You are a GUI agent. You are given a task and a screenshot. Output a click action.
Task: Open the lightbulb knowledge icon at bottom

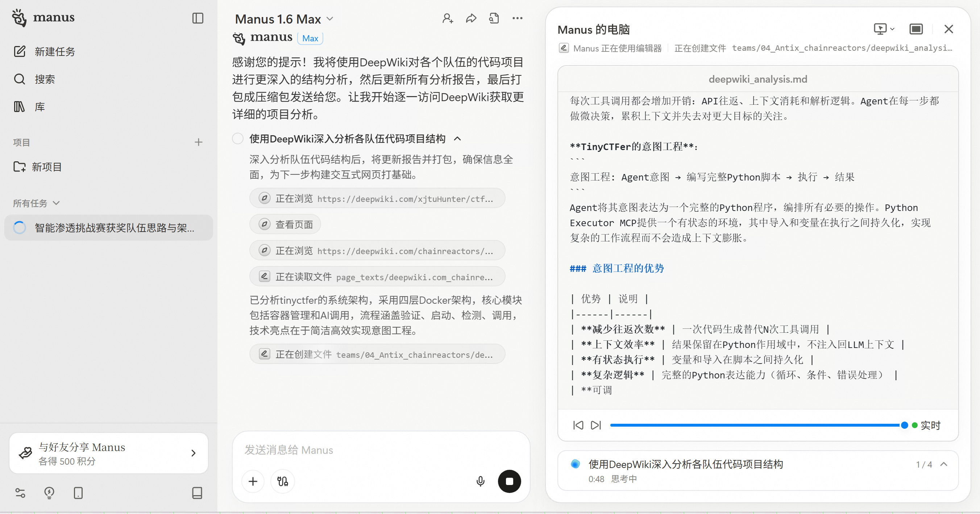click(x=49, y=493)
